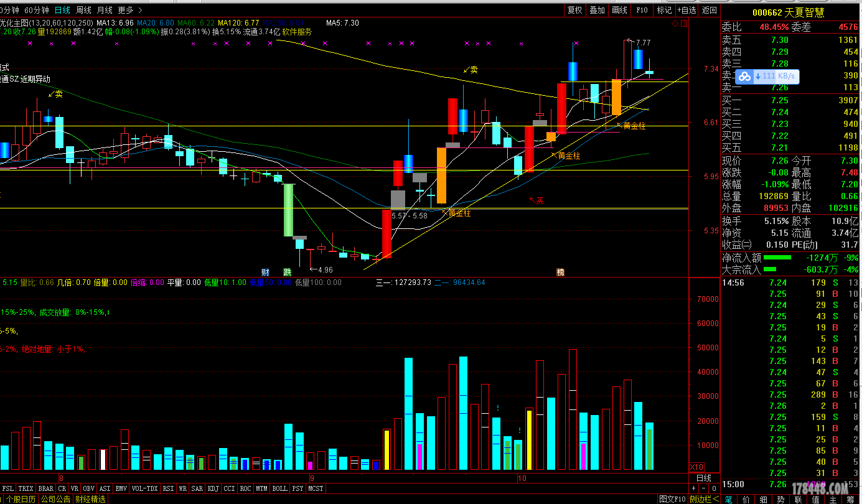Select the BRAR indicator tab
The image size is (862, 504).
point(45,489)
